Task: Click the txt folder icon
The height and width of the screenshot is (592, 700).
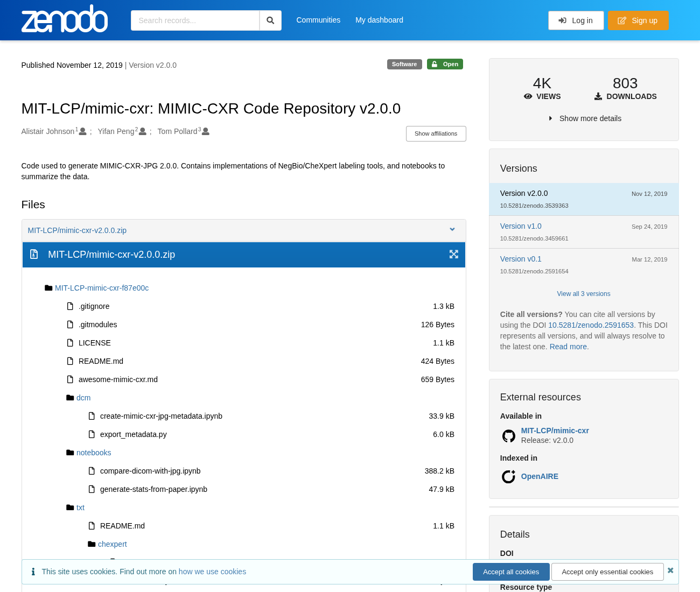Action: coord(70,508)
